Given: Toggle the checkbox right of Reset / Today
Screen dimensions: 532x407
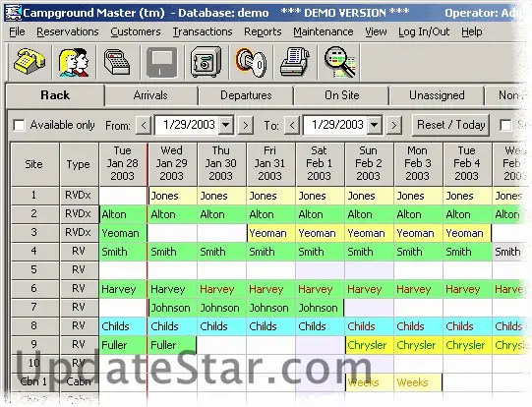Looking at the screenshot, I should (x=505, y=125).
